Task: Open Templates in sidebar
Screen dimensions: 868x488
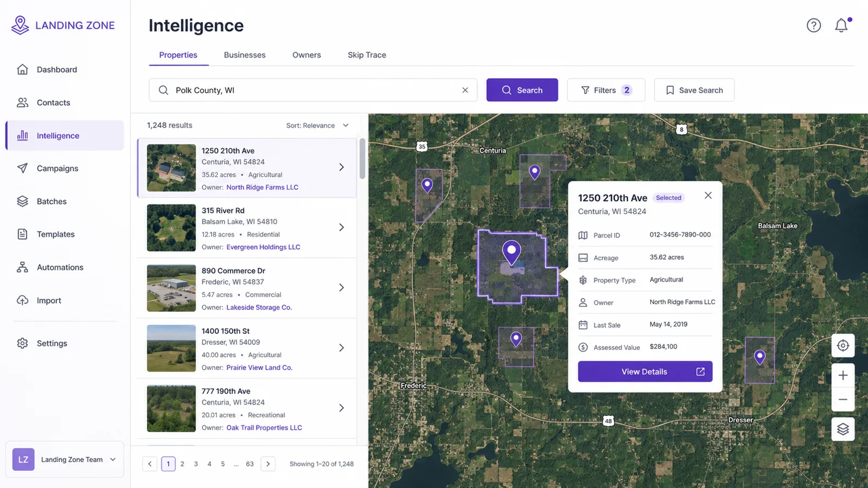Action: coord(65,234)
